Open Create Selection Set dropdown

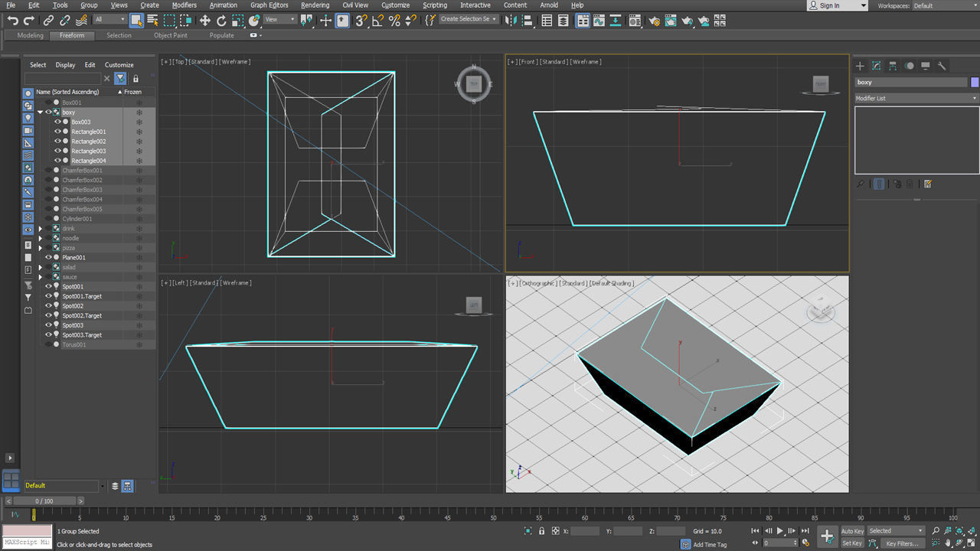469,19
